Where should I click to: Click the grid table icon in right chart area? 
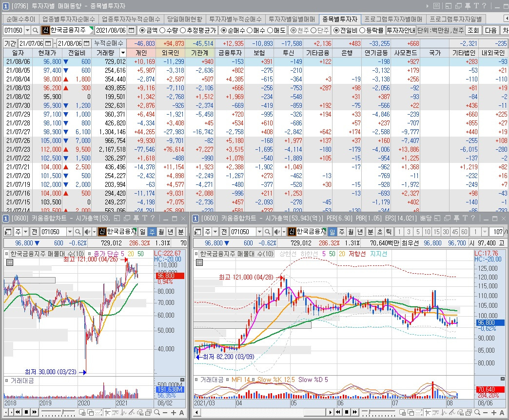[x=199, y=262]
